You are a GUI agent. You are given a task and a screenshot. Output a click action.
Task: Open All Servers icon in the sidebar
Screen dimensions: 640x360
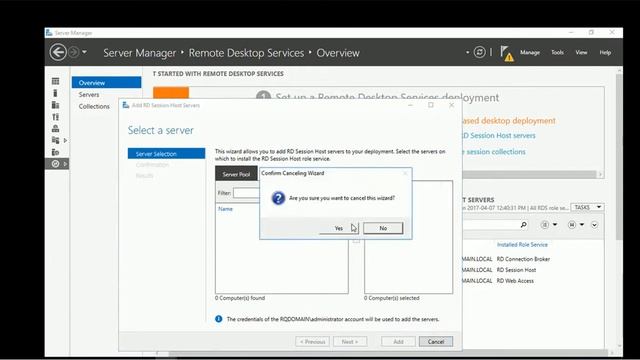pos(56,105)
